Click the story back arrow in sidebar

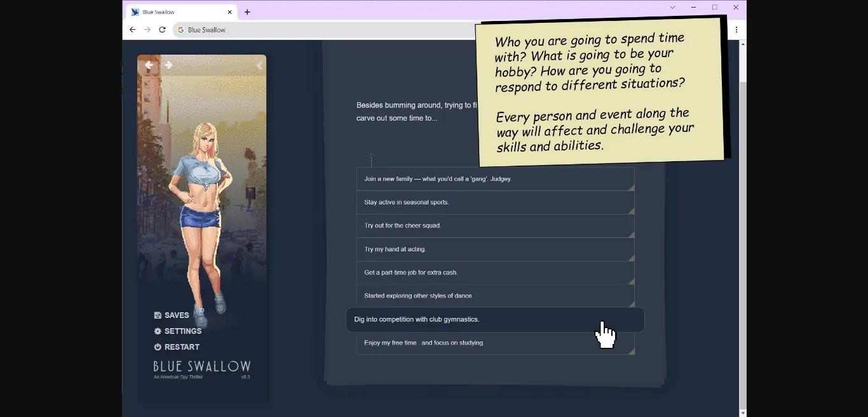149,65
